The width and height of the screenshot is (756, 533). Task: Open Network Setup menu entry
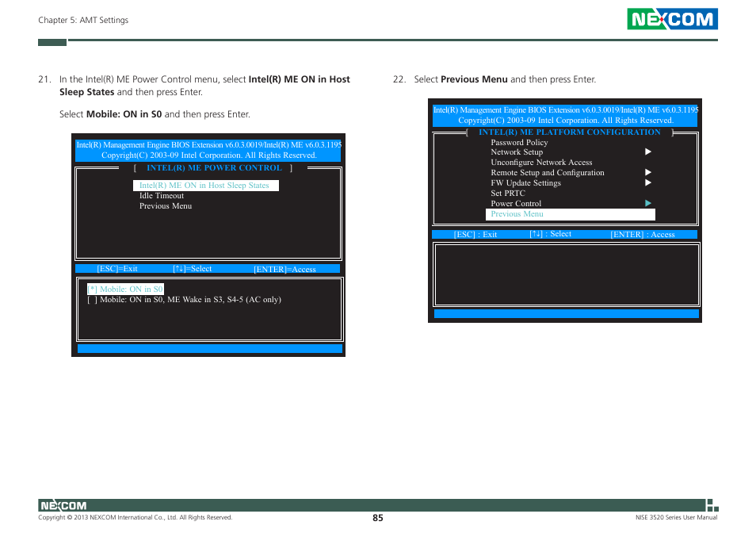[x=517, y=152]
